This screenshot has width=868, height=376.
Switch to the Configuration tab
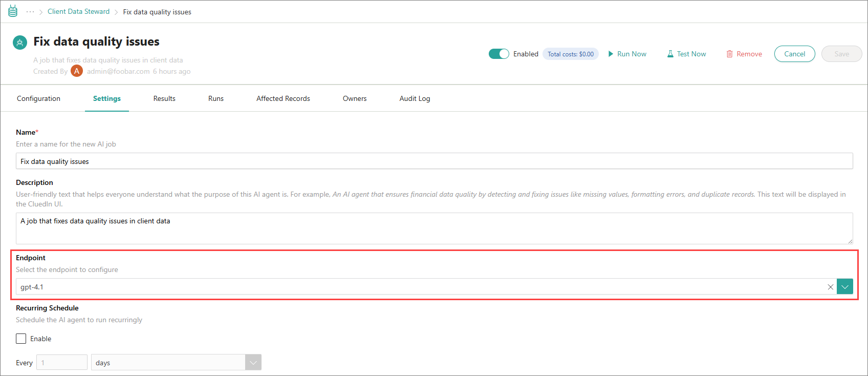point(38,98)
